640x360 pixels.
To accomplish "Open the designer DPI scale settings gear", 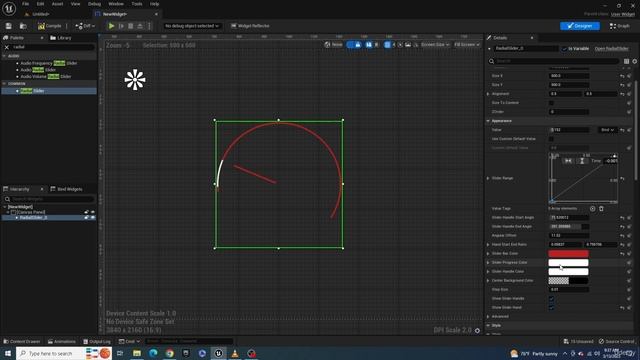I will [x=477, y=331].
